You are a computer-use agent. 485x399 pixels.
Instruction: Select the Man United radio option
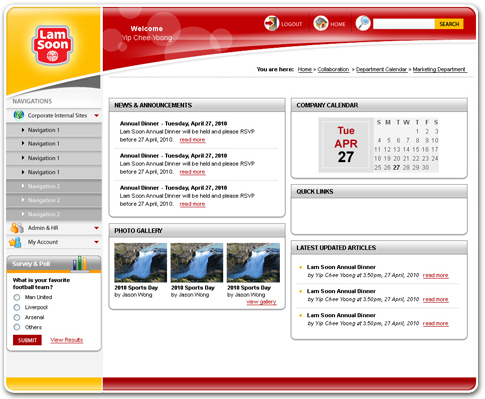pos(17,297)
